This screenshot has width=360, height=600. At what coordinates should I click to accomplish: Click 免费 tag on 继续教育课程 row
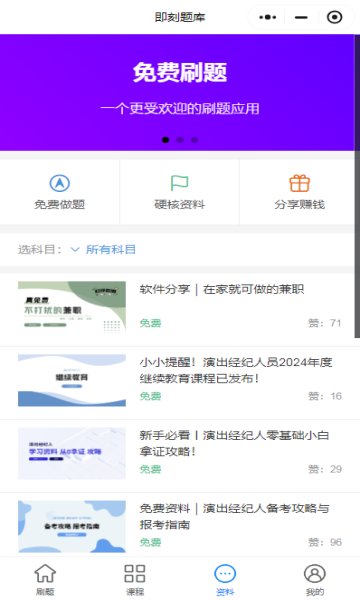click(x=150, y=396)
